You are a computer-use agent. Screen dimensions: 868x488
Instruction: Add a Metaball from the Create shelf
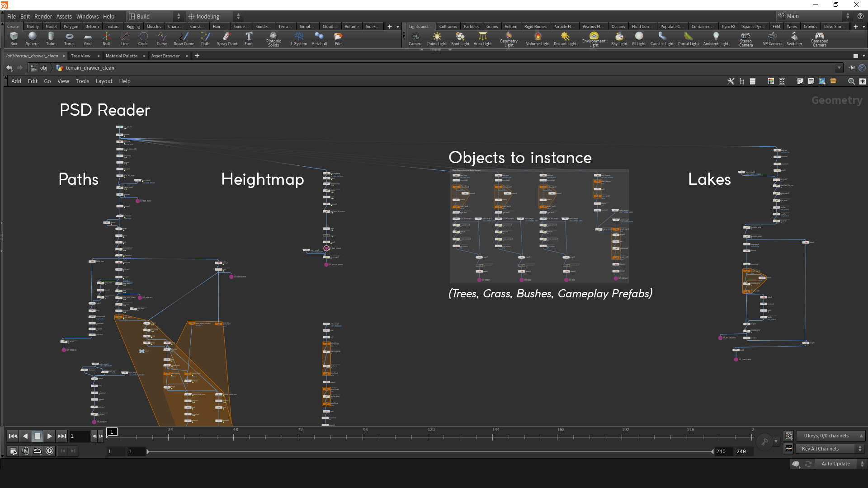pos(319,38)
